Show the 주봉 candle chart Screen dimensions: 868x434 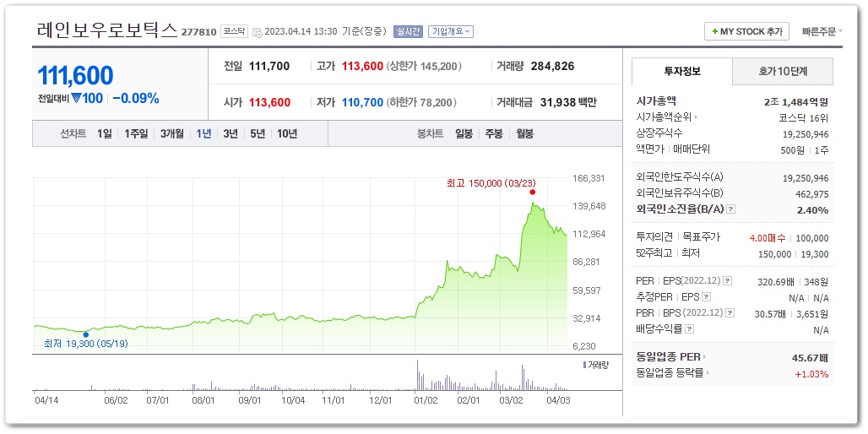(494, 133)
